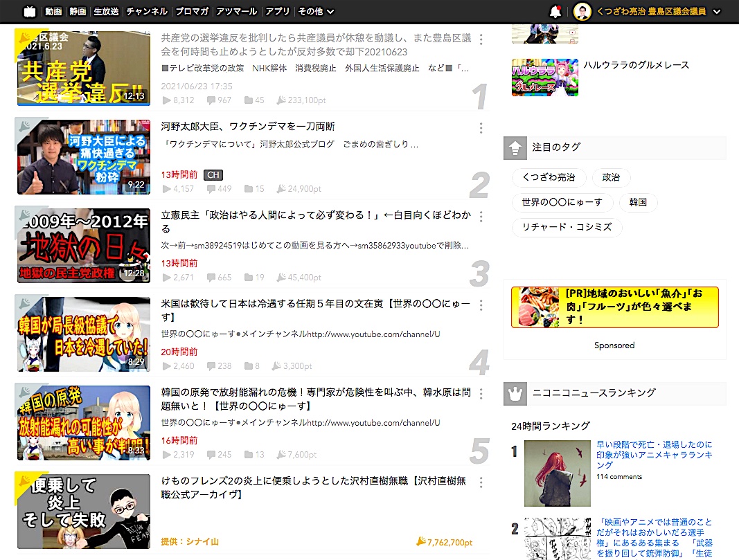Image resolution: width=739 pixels, height=560 pixels.
Task: Select the 政治 tag
Action: [x=612, y=178]
